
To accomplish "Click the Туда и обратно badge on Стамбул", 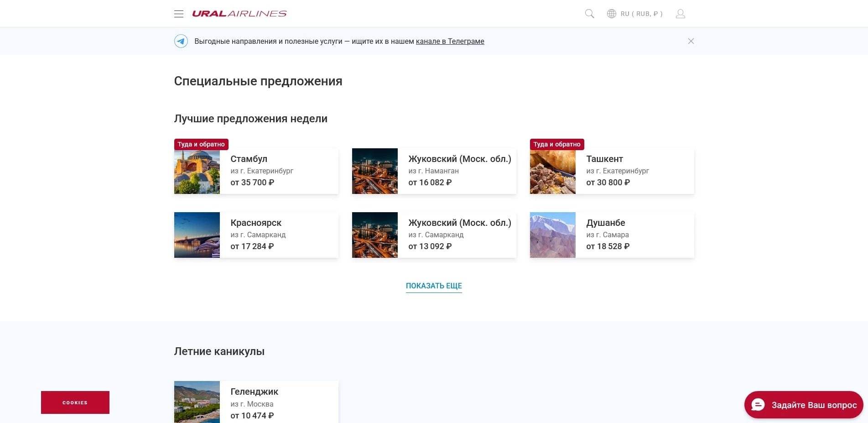I will (x=201, y=144).
